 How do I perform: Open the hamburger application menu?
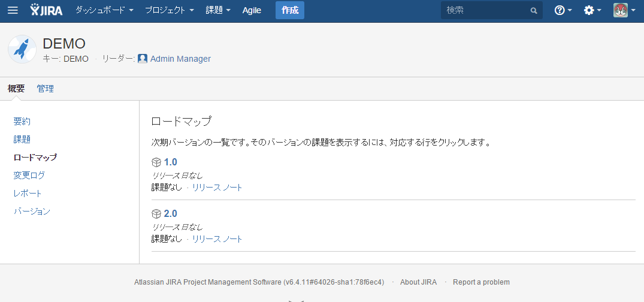coord(13,10)
